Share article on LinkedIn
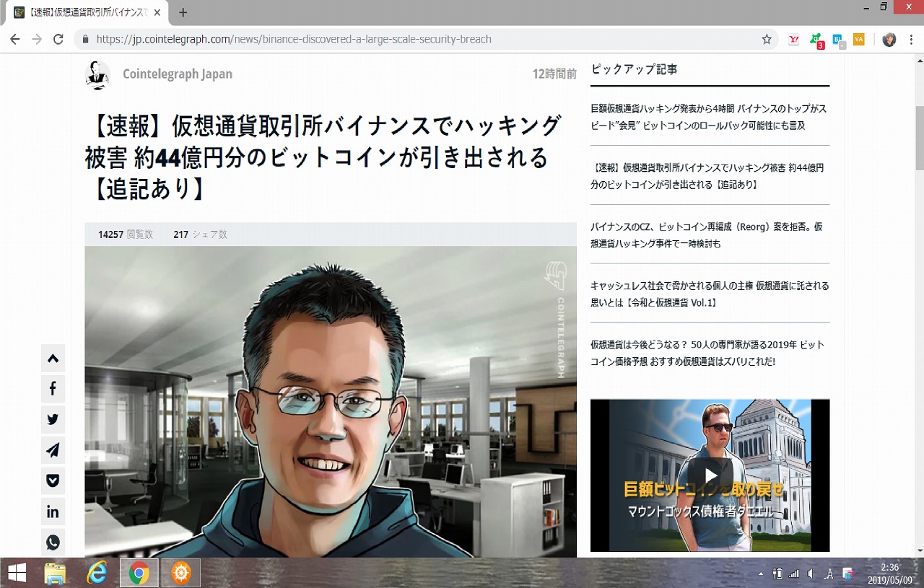 click(x=53, y=512)
